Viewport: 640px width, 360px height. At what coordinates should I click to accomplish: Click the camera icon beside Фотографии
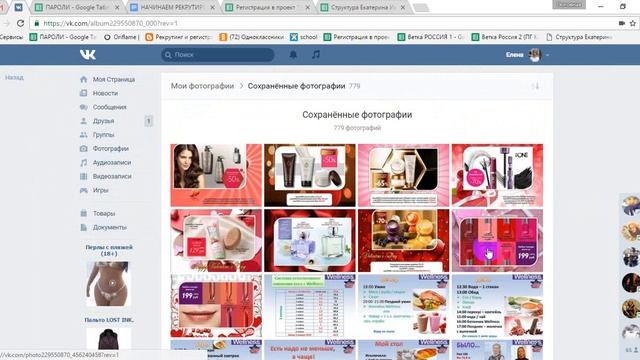point(84,149)
